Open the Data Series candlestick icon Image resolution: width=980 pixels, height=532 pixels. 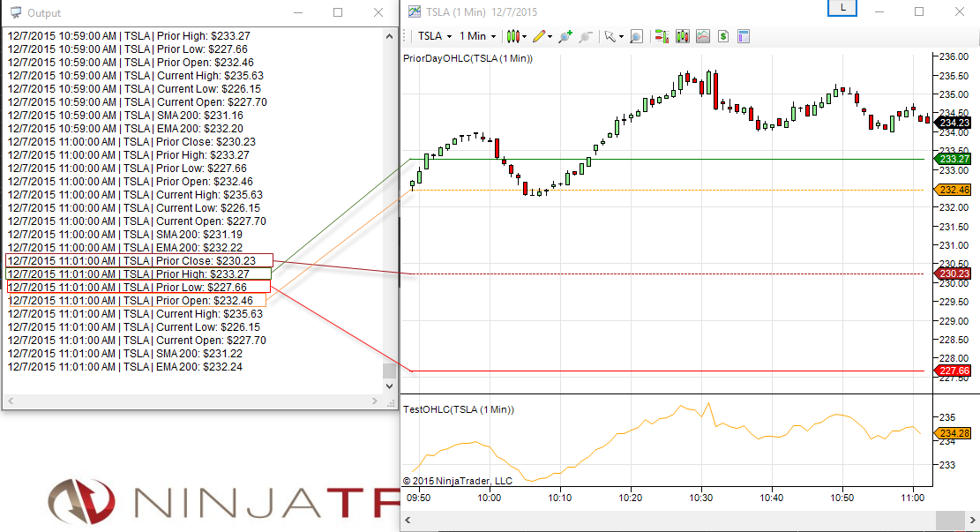point(683,36)
